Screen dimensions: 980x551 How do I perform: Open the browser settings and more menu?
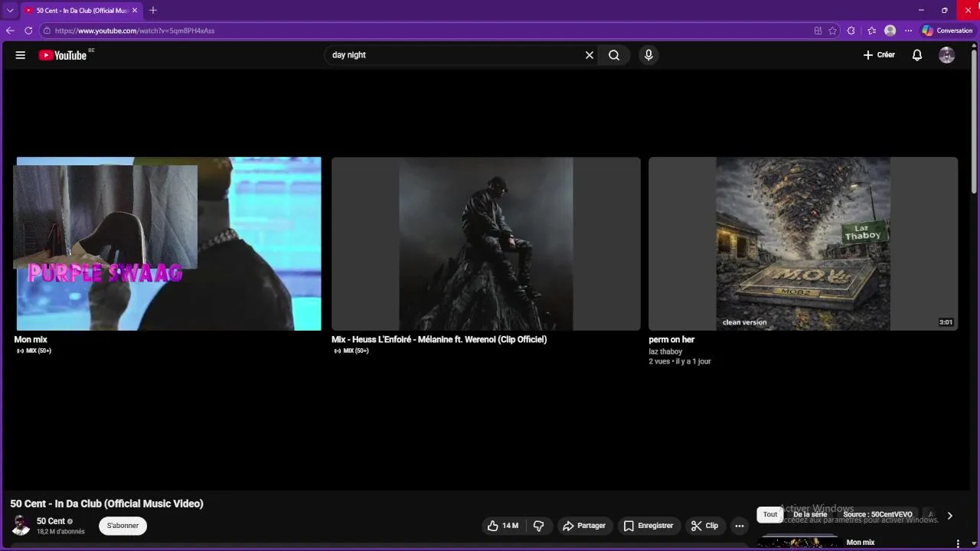pyautogui.click(x=909, y=31)
